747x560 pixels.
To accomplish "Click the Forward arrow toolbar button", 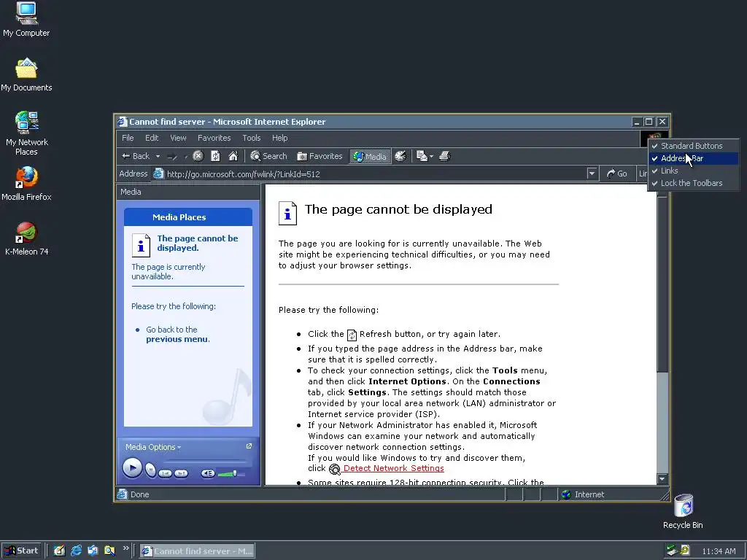I will tap(172, 156).
